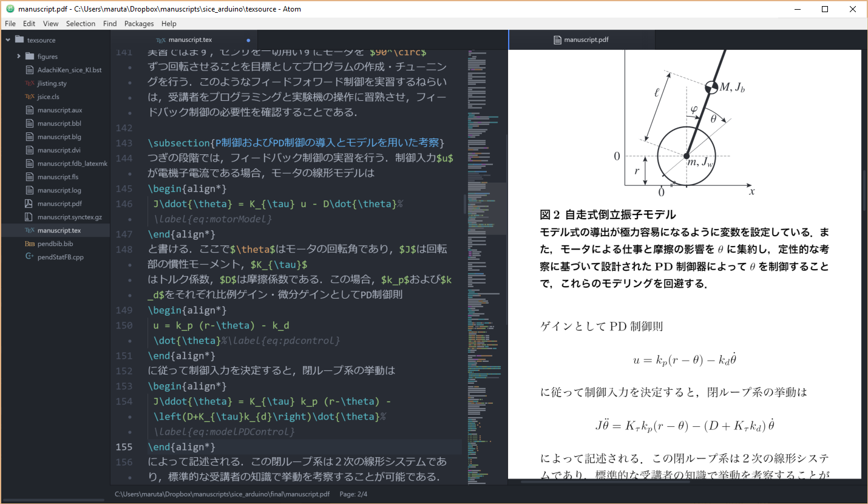Open manuscript.blg file
868x504 pixels.
[x=59, y=137]
